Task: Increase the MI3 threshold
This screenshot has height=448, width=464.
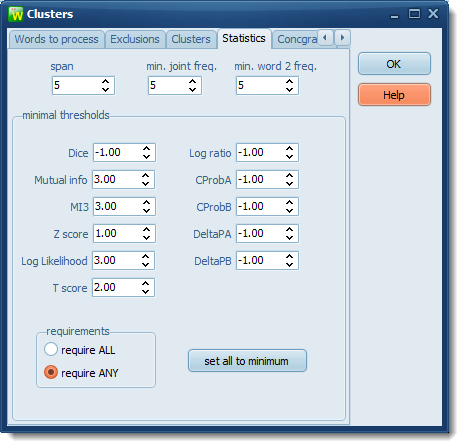Action: click(x=146, y=202)
